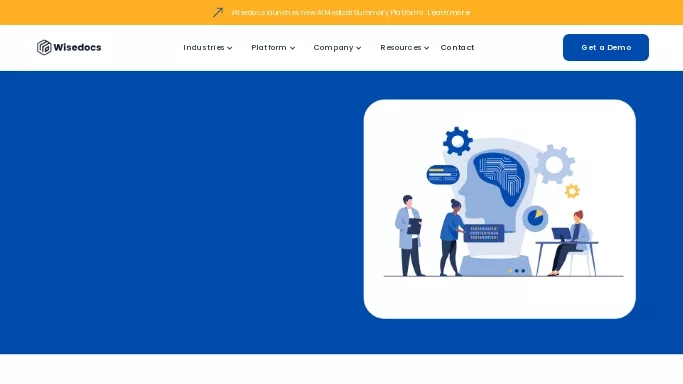Click the Get a Demo button
Image resolution: width=683 pixels, height=384 pixels.
606,47
